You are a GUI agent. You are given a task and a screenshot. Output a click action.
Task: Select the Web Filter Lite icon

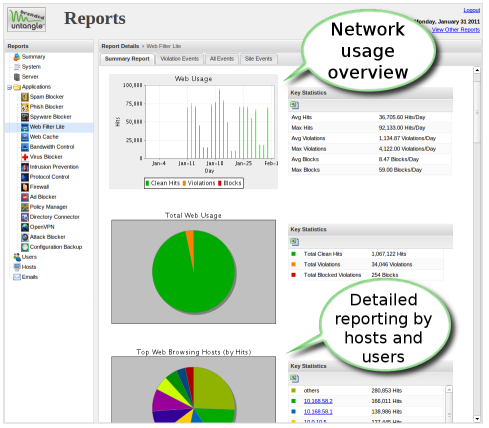click(25, 127)
